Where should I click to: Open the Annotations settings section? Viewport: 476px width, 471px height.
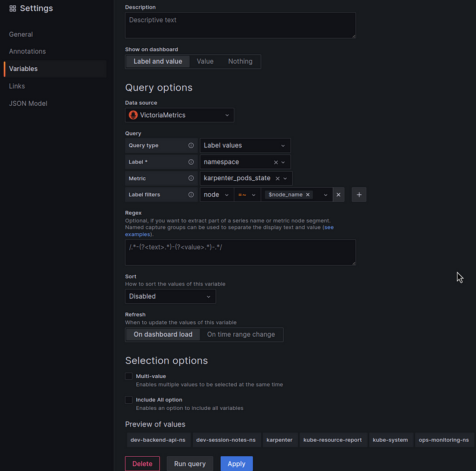click(27, 52)
